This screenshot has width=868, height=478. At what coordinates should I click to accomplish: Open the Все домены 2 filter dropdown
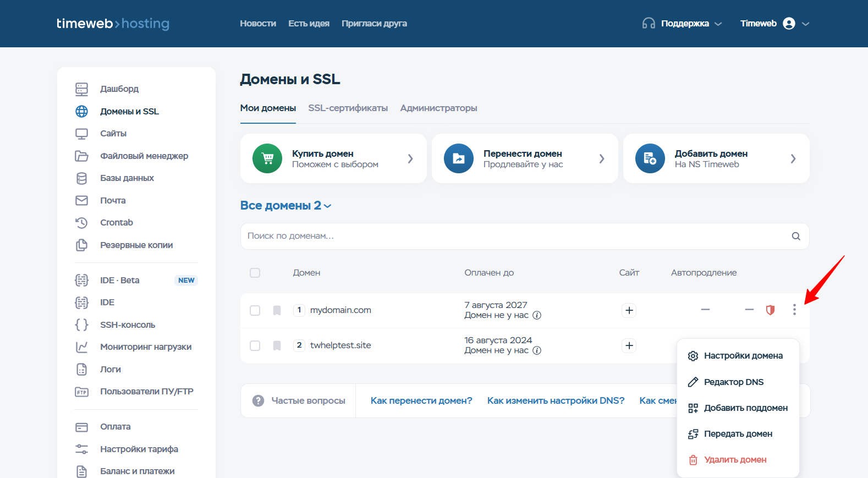(286, 206)
